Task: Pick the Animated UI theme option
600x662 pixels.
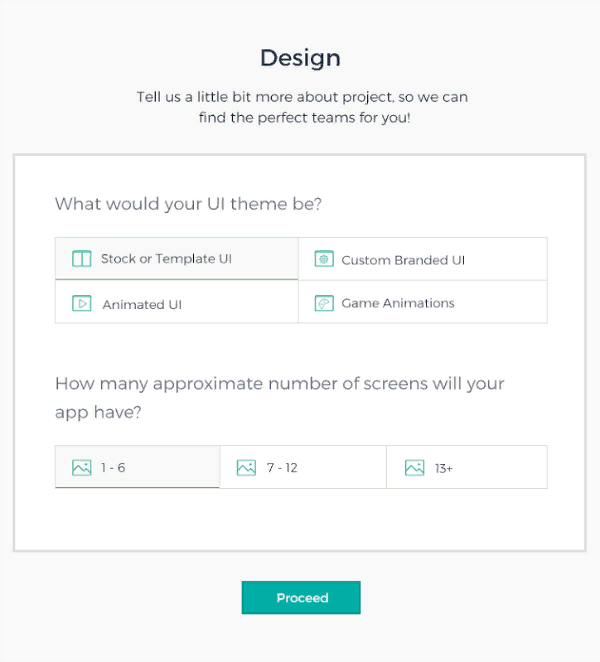Action: (176, 302)
